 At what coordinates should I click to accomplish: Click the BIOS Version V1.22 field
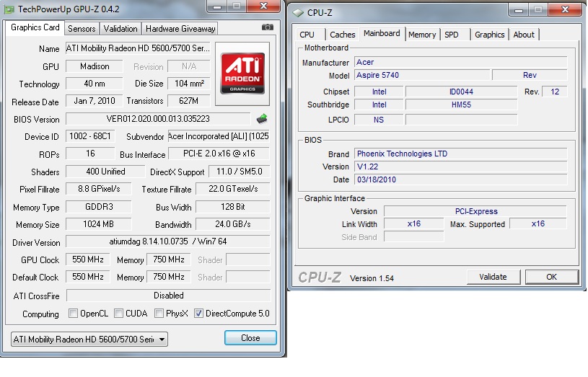tap(461, 167)
